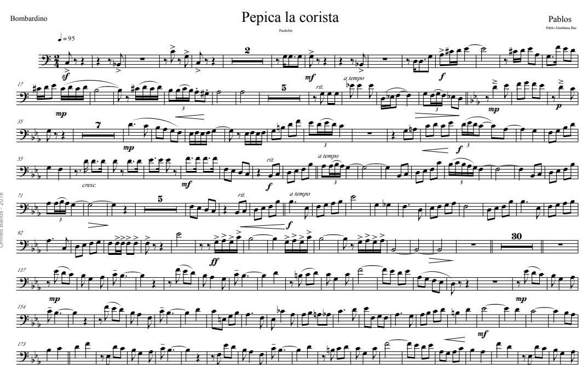Select measure number 154
Image resolution: width=588 pixels, height=365 pixels.
click(x=21, y=307)
